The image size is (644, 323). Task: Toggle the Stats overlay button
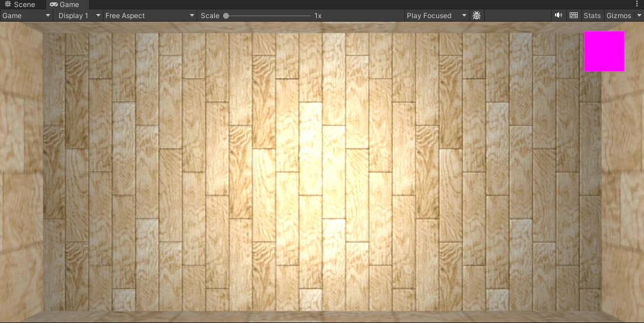coord(592,16)
